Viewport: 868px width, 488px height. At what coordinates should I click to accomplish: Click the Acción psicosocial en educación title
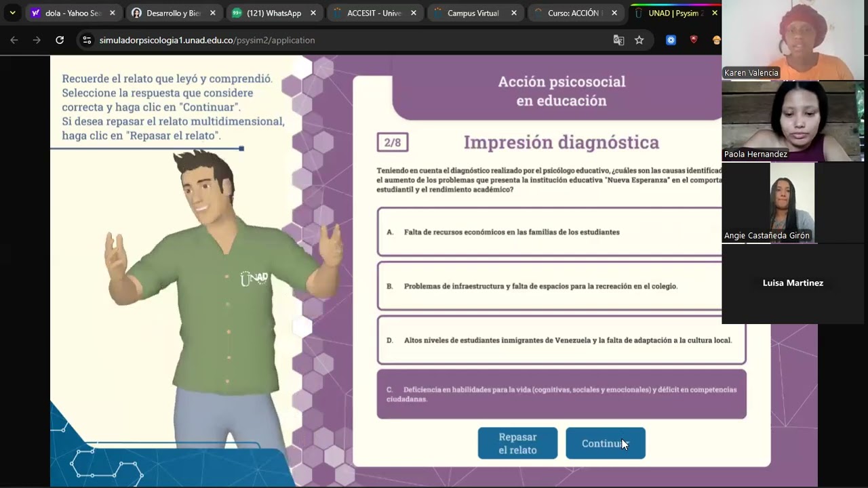pos(561,91)
